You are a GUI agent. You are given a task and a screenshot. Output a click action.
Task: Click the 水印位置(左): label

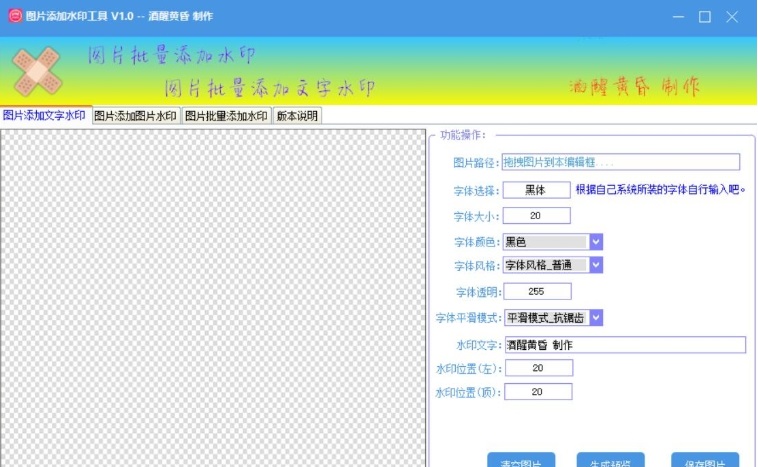pyautogui.click(x=469, y=369)
